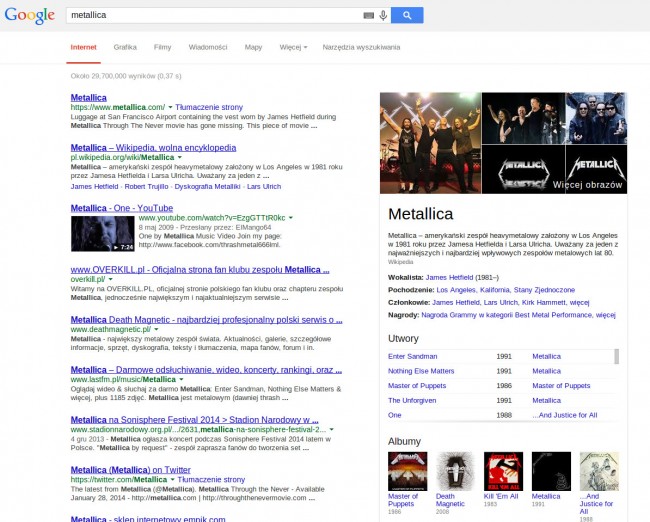
Task: Expand arrow next to youtube.com URL
Action: click(291, 218)
